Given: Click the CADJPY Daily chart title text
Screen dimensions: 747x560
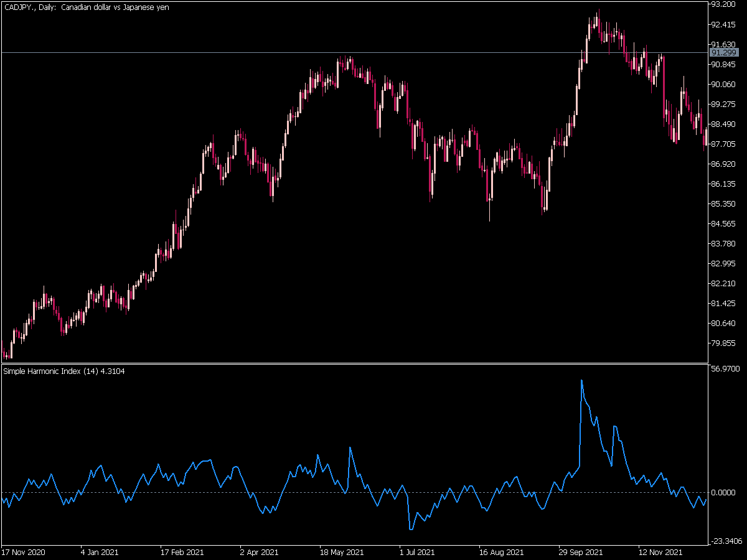Looking at the screenshot, I should point(86,7).
